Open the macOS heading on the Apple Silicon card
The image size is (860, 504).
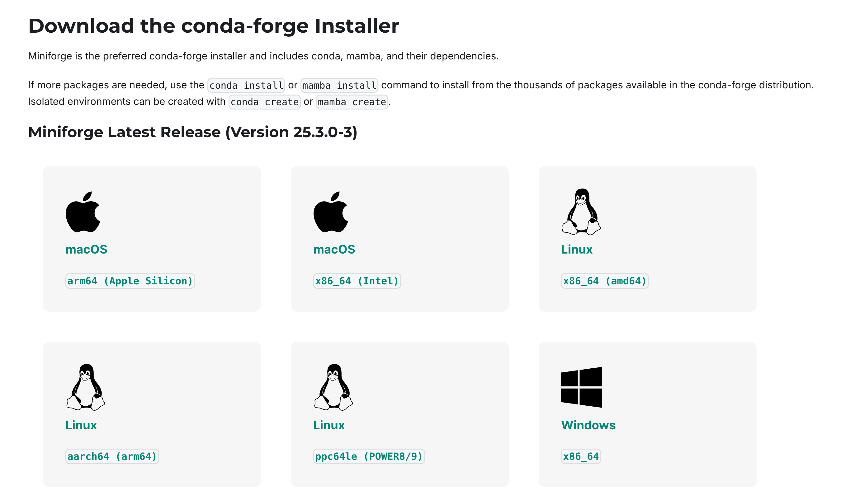[x=86, y=249]
